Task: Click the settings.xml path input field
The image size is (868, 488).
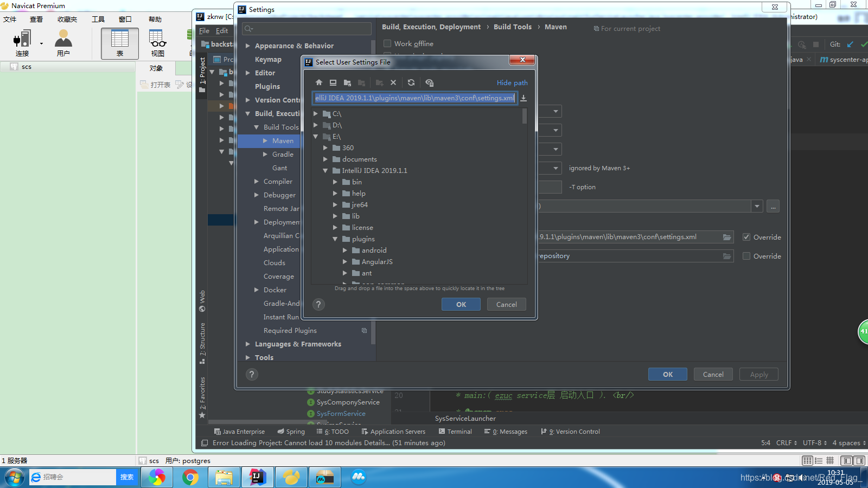Action: coord(414,98)
